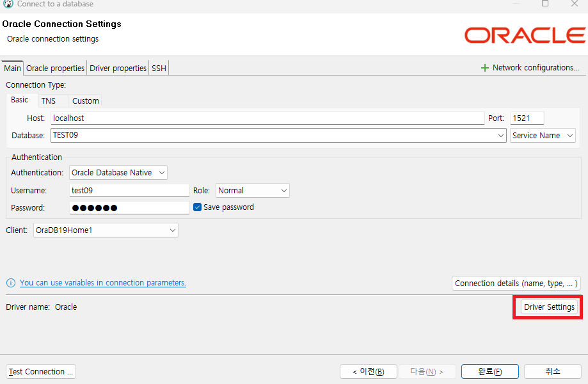Switch to the Main tab
The height and width of the screenshot is (384, 588).
[x=12, y=68]
